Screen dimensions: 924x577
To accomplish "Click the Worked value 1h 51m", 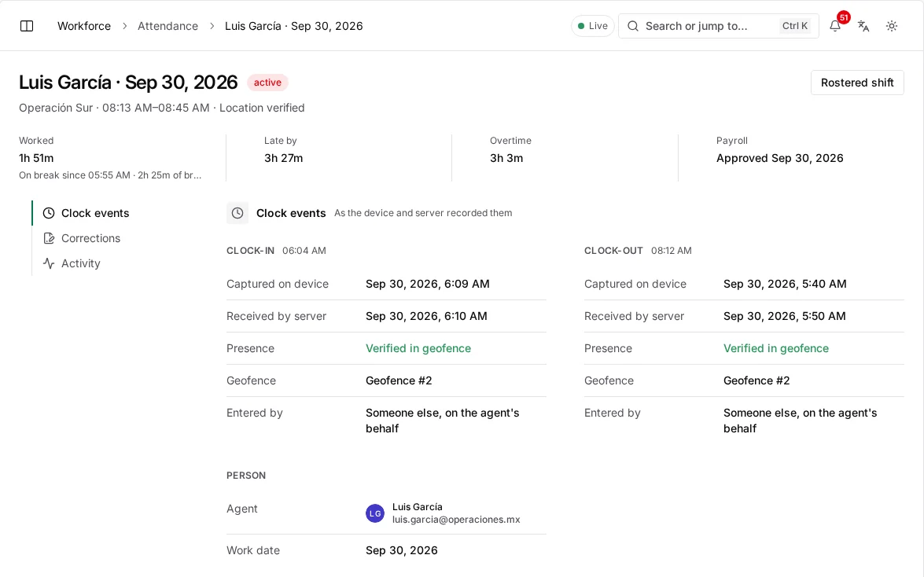I will 36,158.
